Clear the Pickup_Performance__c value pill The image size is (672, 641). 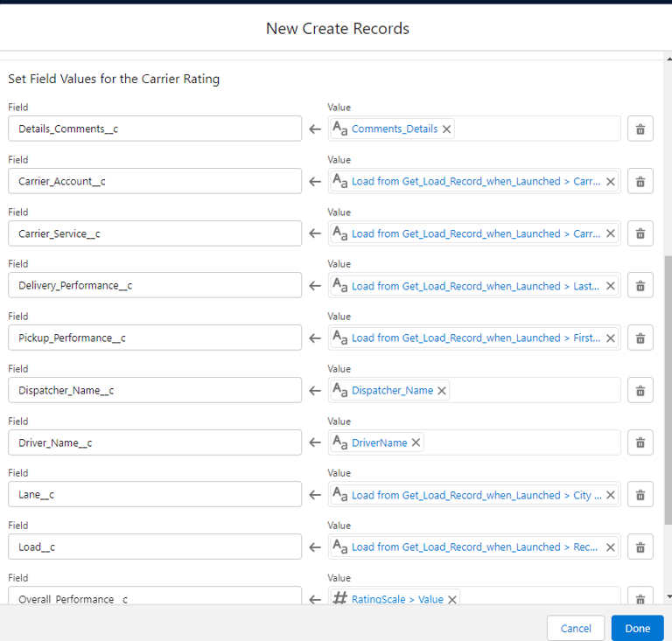click(x=611, y=338)
